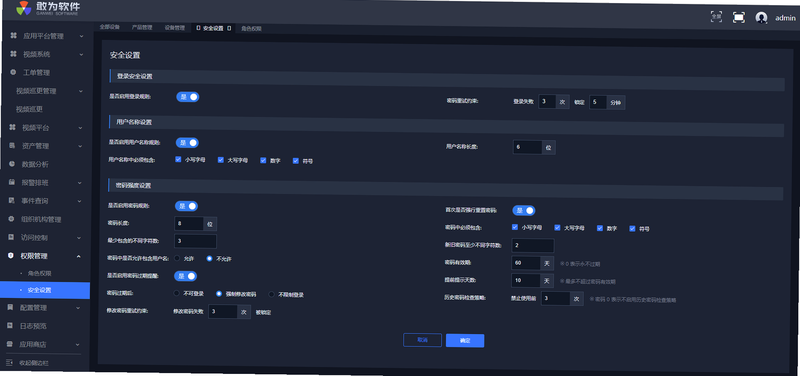Collapse the 权限管理 chevron

click(79, 256)
